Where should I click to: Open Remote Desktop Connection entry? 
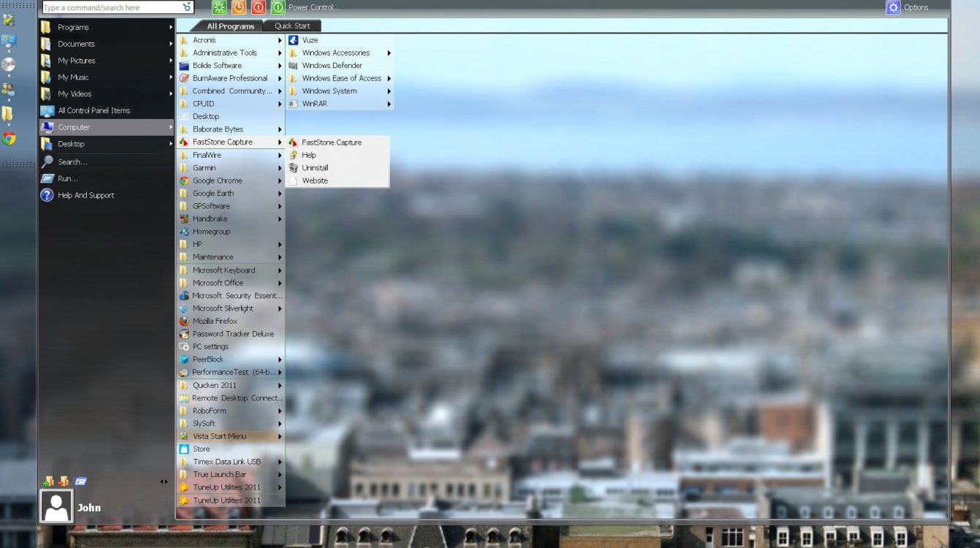click(x=231, y=398)
